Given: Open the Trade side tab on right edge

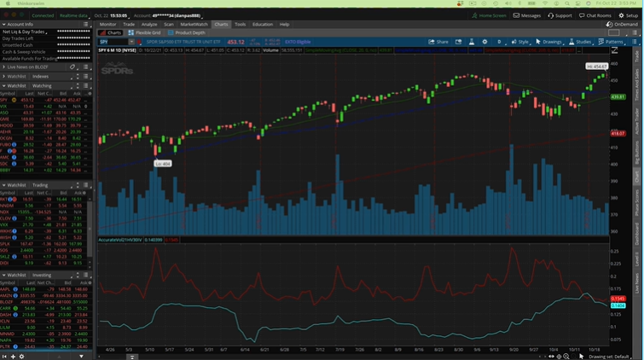Looking at the screenshot, I should [x=636, y=56].
